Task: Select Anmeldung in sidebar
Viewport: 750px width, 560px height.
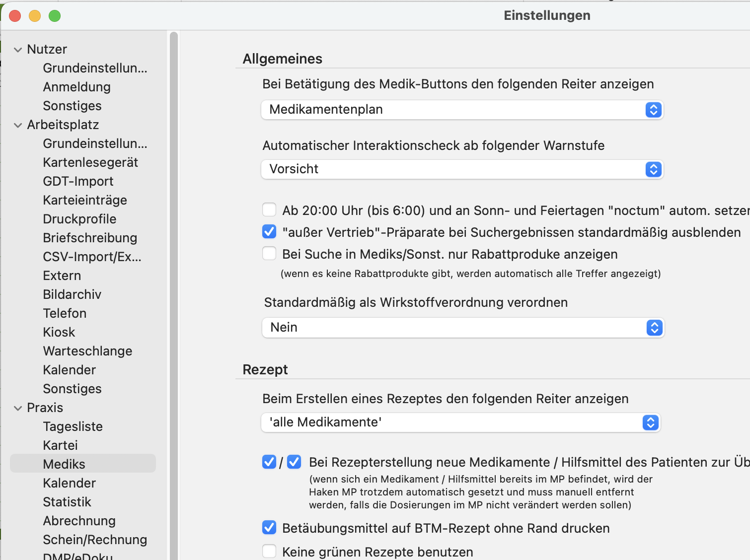Action: [x=76, y=87]
